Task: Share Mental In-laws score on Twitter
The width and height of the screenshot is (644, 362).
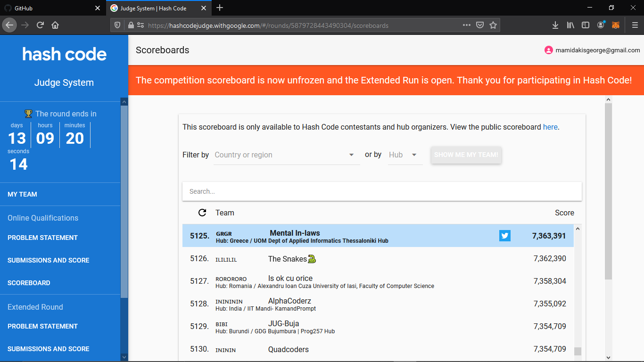Action: [505, 236]
